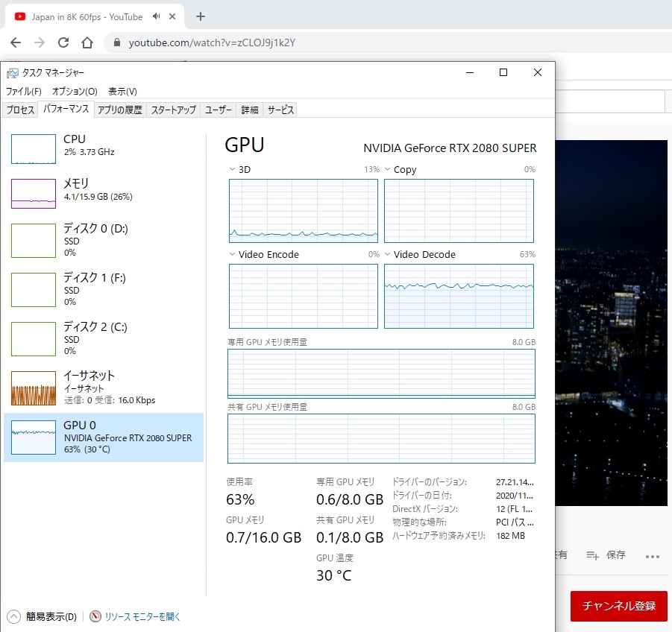The width and height of the screenshot is (672, 632).
Task: Go to browser home page icon
Action: (87, 42)
